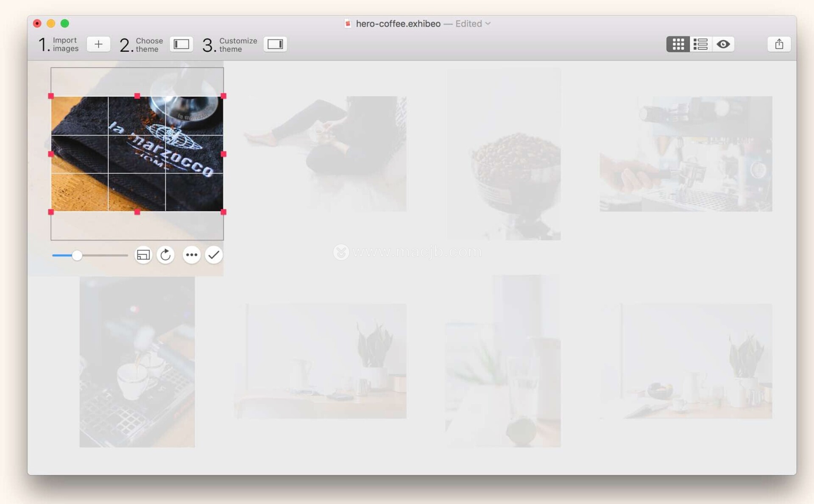The image size is (814, 504).
Task: Click the document proxy icon in the title bar
Action: tap(348, 24)
